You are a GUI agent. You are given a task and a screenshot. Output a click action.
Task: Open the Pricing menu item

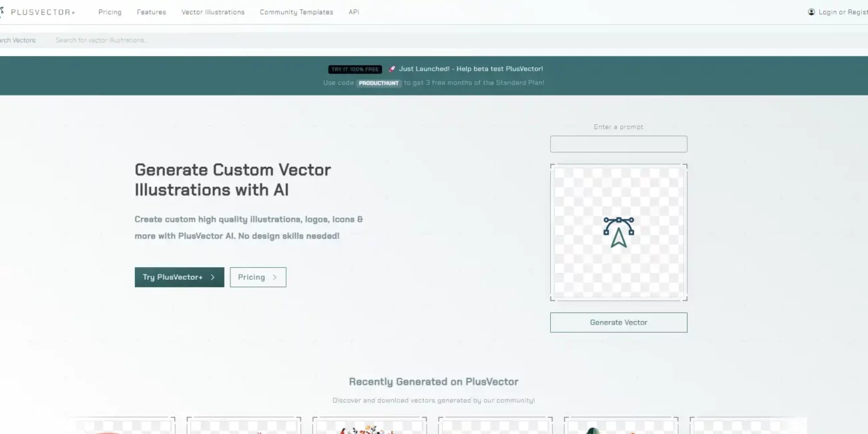[110, 11]
